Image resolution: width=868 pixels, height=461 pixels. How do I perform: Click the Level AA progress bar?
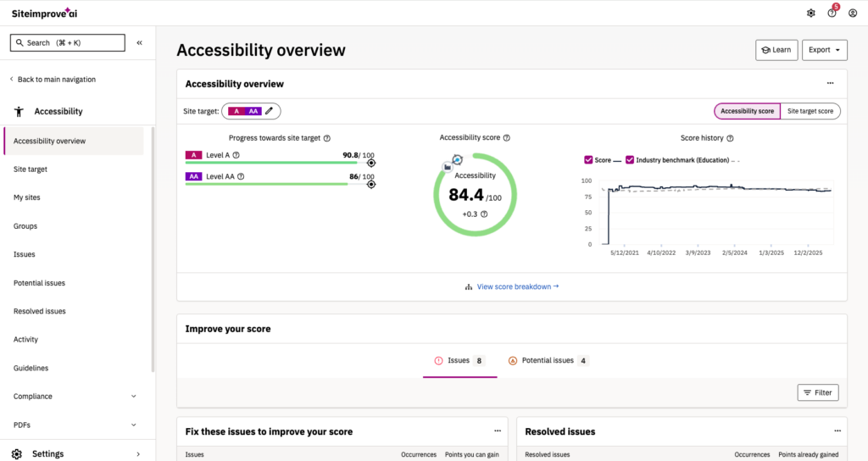pyautogui.click(x=280, y=184)
